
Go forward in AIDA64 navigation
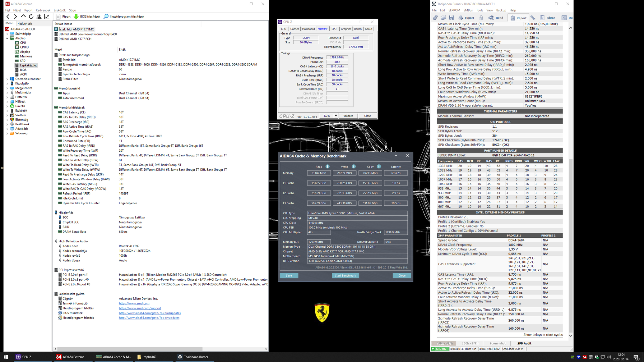click(16, 16)
